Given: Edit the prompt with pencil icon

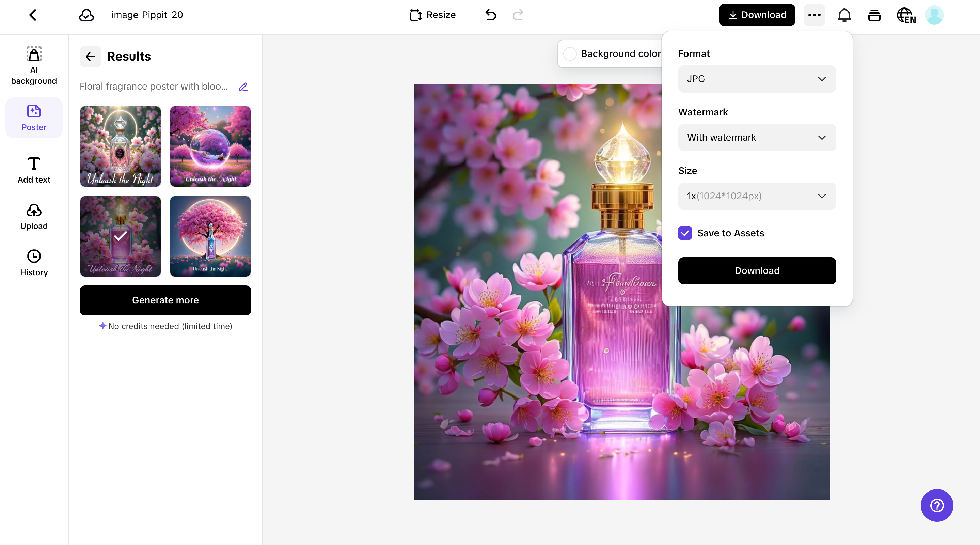Looking at the screenshot, I should (243, 87).
